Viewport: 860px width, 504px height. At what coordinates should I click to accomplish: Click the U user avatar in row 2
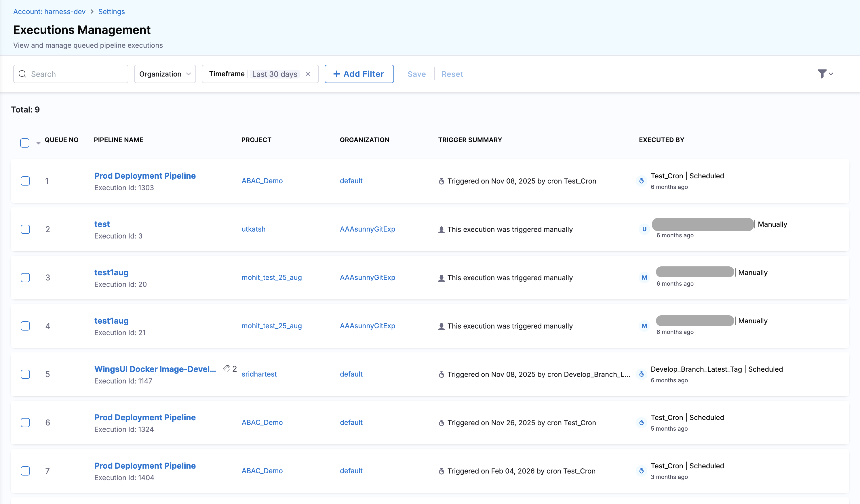point(644,229)
